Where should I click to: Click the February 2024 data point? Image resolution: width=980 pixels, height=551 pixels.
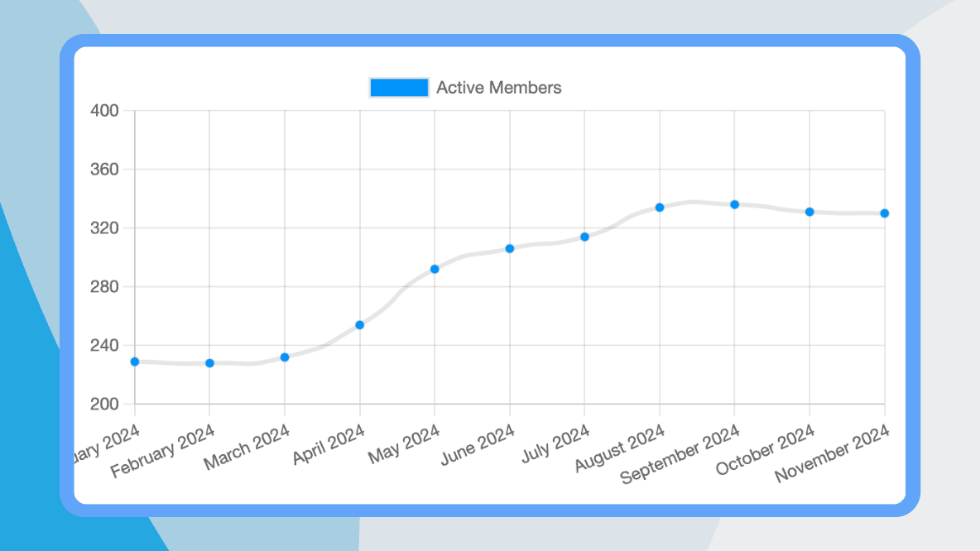pyautogui.click(x=209, y=362)
